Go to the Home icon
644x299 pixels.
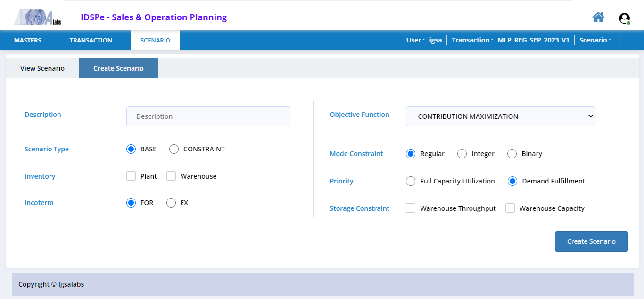pos(598,17)
